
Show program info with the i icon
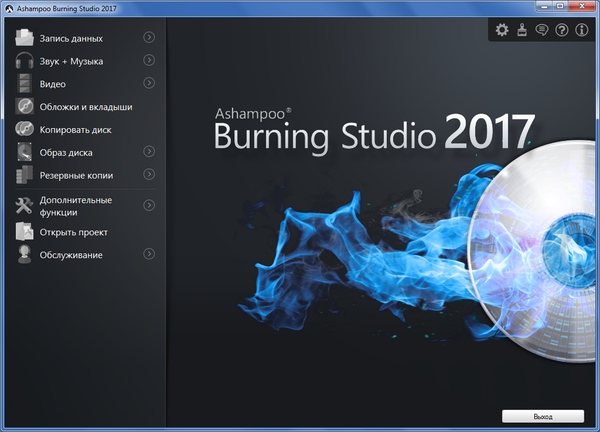pos(582,30)
